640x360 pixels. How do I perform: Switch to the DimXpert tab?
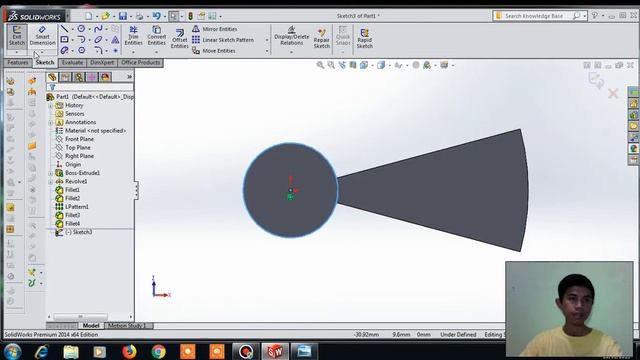[102, 62]
